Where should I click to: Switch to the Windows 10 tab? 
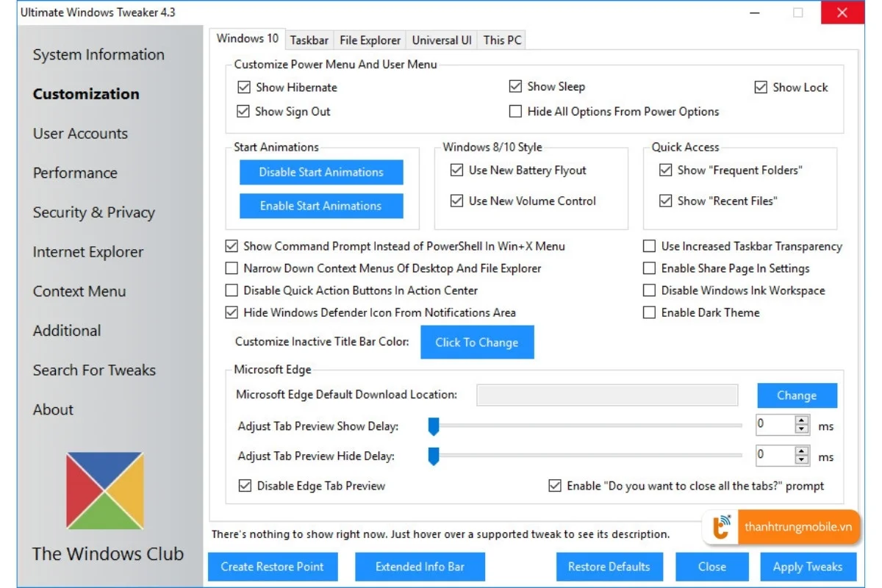coord(248,39)
